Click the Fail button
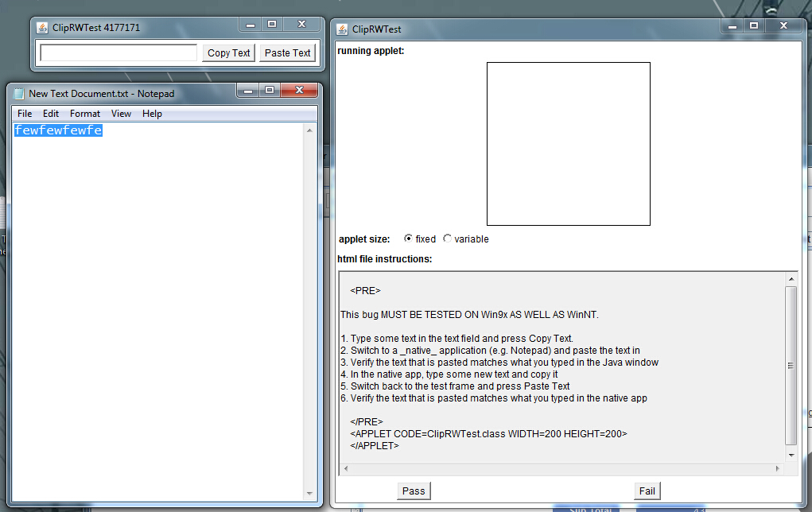This screenshot has width=812, height=512. coord(647,491)
